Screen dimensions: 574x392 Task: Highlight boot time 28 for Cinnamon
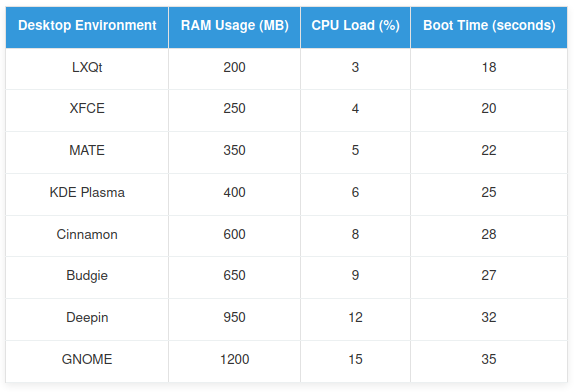click(489, 235)
